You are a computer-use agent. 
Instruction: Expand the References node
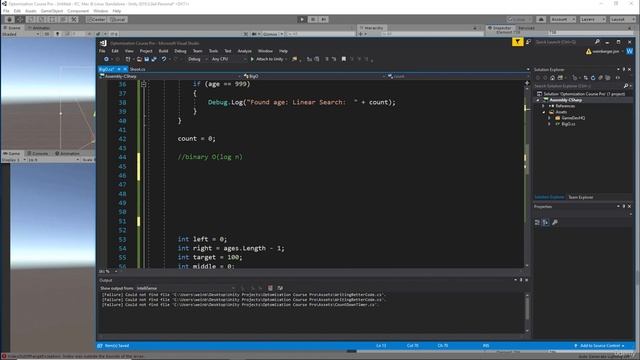point(544,106)
